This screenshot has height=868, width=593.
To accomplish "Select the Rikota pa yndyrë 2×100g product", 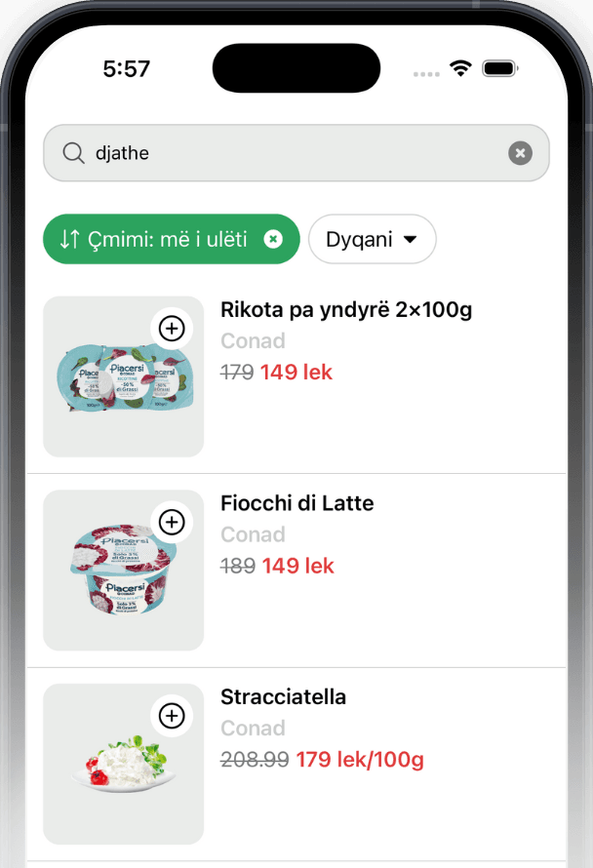I will click(345, 309).
